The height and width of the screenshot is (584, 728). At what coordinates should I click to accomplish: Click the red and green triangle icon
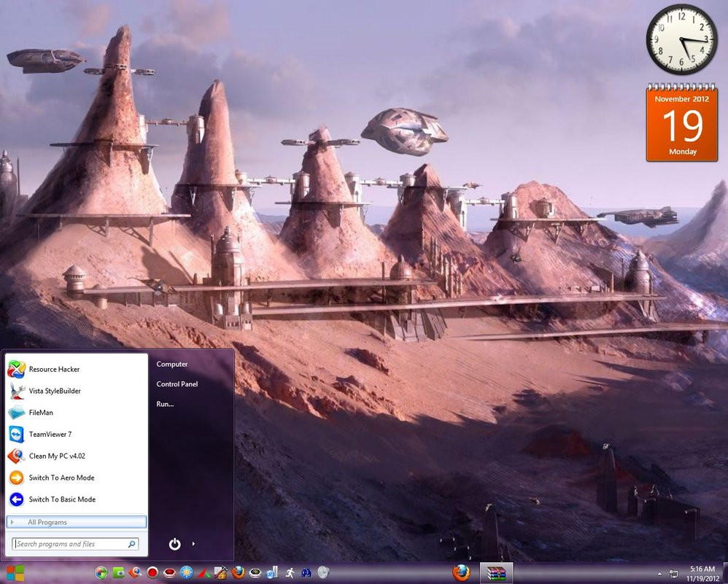[204, 573]
